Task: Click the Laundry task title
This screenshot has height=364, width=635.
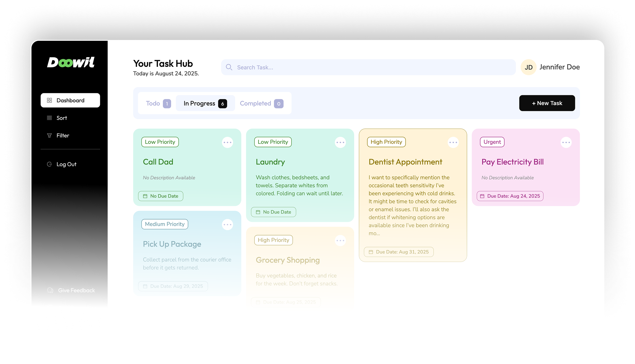Action: pyautogui.click(x=270, y=162)
